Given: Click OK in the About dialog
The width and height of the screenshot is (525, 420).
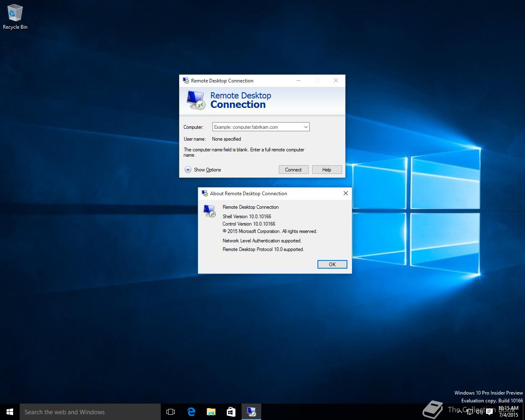Looking at the screenshot, I should pos(332,265).
